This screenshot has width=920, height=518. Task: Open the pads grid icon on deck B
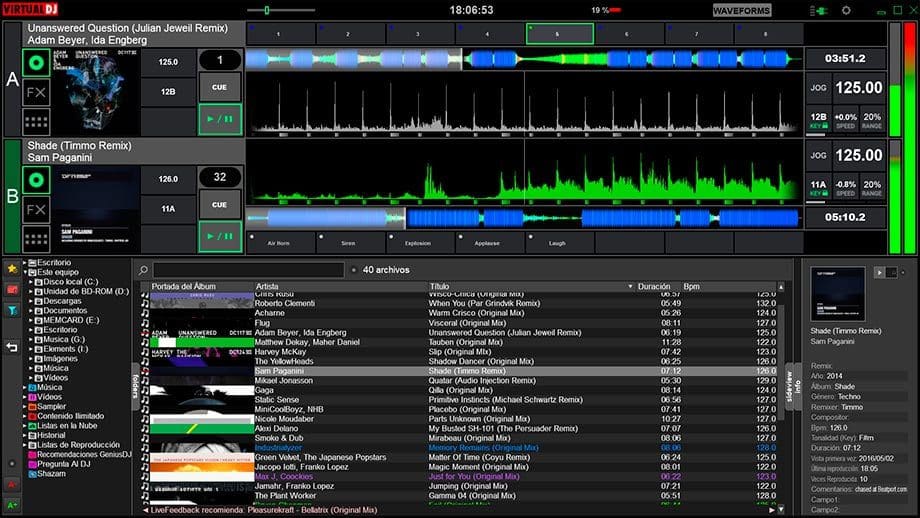click(x=36, y=239)
